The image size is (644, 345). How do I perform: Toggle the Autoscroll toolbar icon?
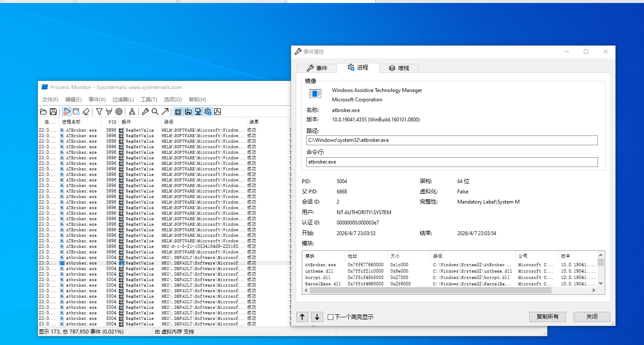[x=76, y=112]
